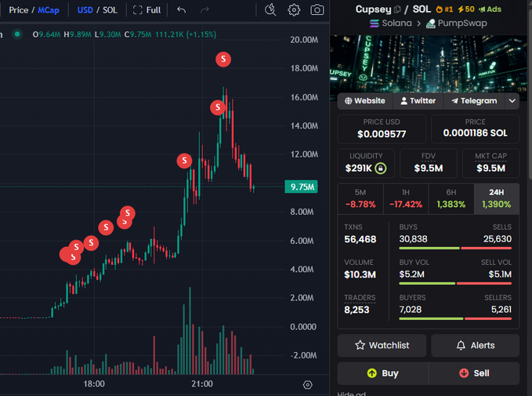Open the token Twitter link
The height and width of the screenshot is (396, 532).
point(418,101)
